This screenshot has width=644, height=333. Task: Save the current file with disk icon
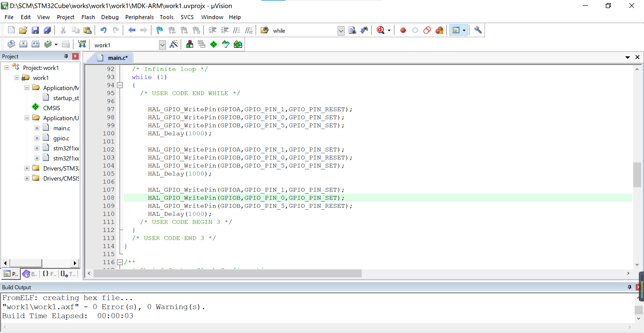35,30
